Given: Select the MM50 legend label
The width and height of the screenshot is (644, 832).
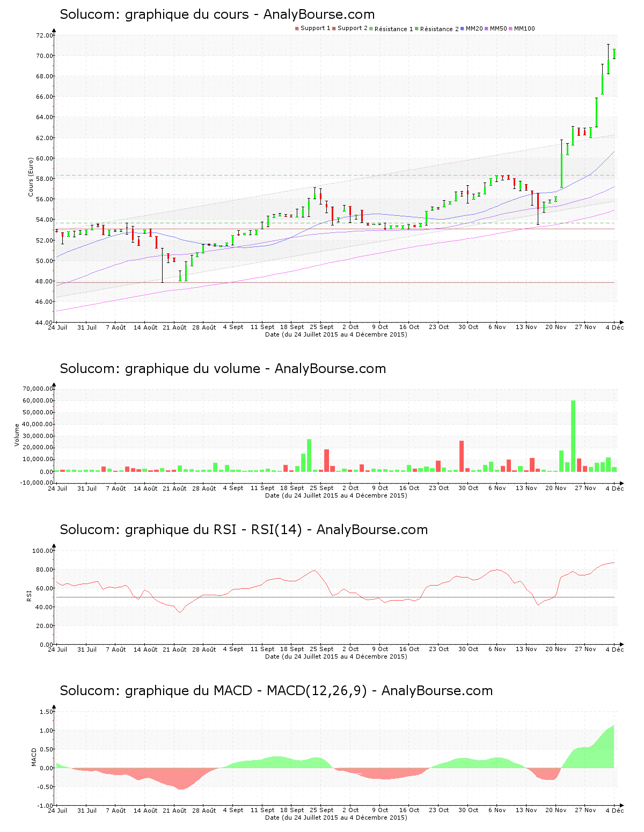Looking at the screenshot, I should point(498,28).
